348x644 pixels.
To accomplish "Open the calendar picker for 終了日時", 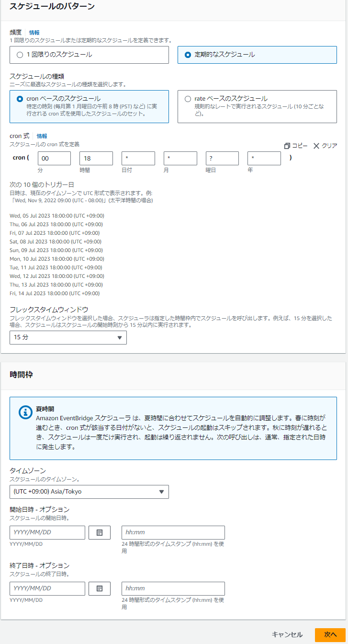I will pyautogui.click(x=100, y=588).
